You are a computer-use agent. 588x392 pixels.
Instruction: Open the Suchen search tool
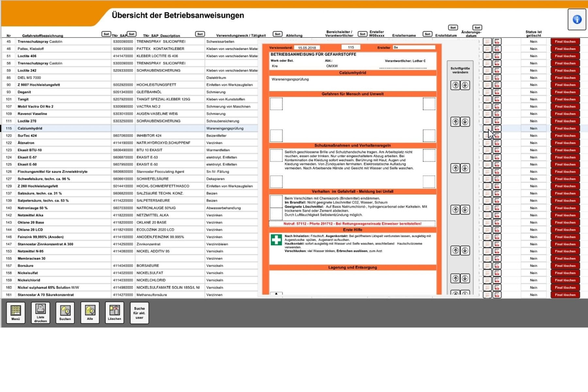(65, 313)
